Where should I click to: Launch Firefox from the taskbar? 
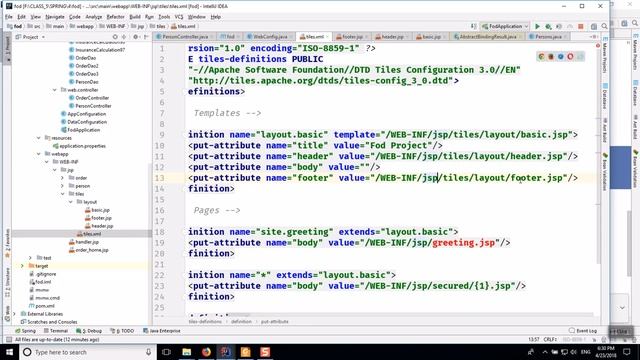point(206,352)
